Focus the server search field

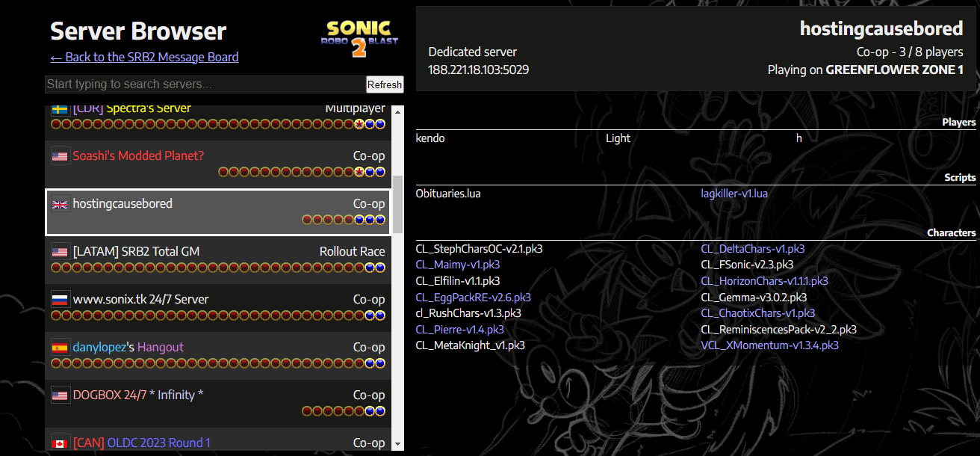[x=205, y=84]
